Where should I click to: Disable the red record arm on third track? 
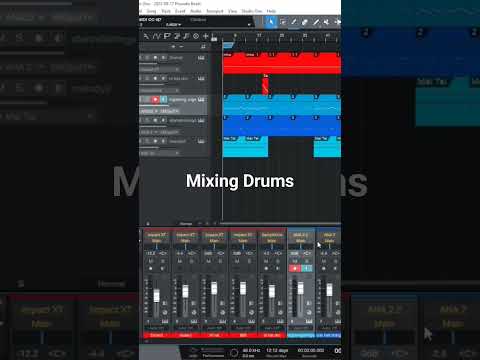click(155, 99)
